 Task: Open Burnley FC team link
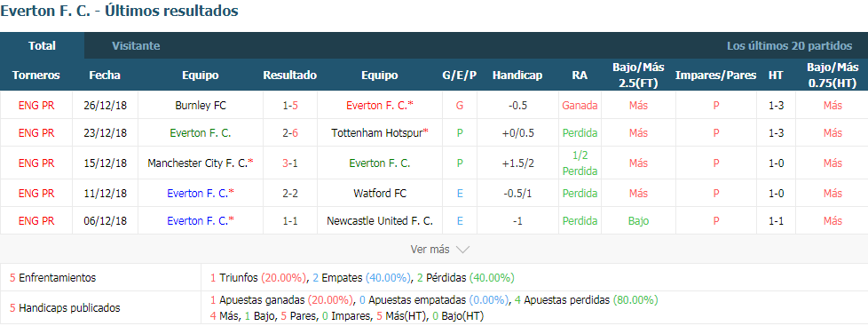[201, 106]
